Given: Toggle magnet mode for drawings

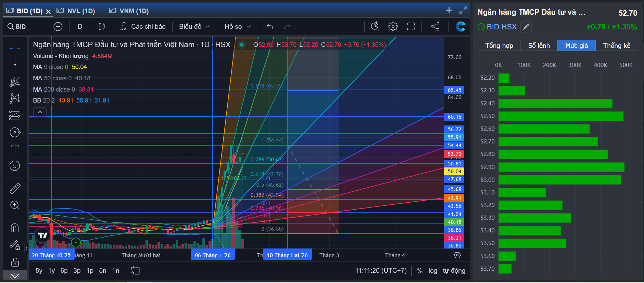Looking at the screenshot, I should point(15,228).
